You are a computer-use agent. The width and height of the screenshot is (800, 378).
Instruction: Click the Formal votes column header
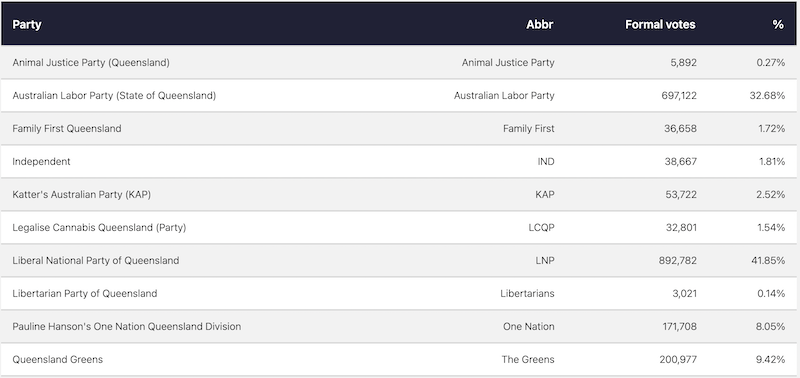click(660, 24)
